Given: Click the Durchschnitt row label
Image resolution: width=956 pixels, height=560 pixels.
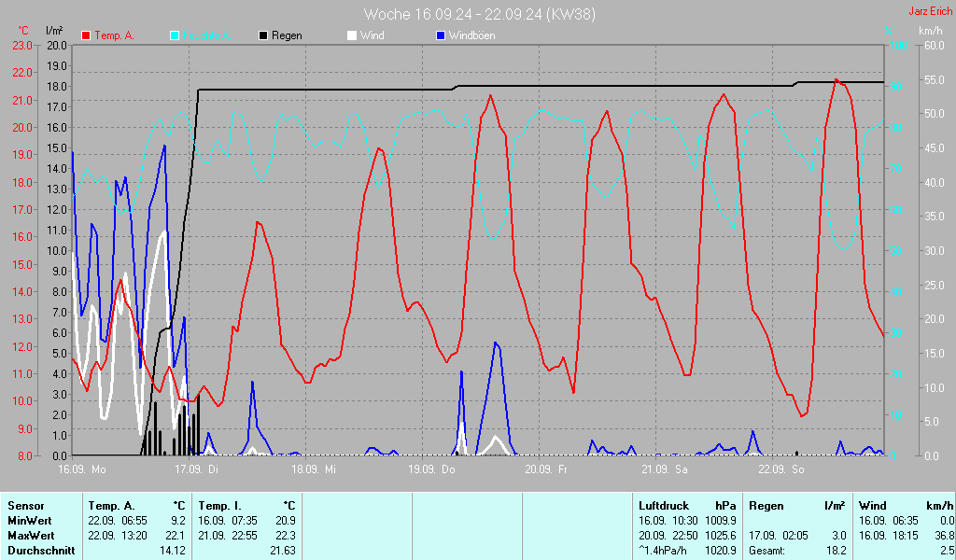Looking at the screenshot, I should coord(41,551).
